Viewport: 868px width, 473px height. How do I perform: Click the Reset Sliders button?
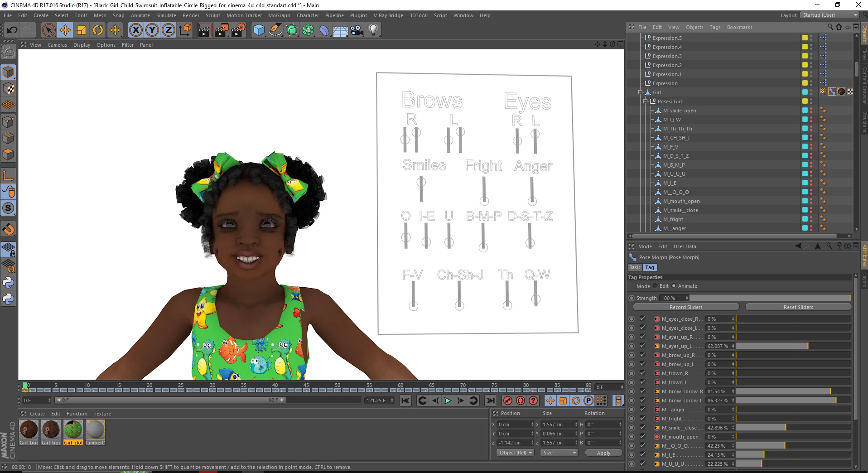pyautogui.click(x=798, y=307)
